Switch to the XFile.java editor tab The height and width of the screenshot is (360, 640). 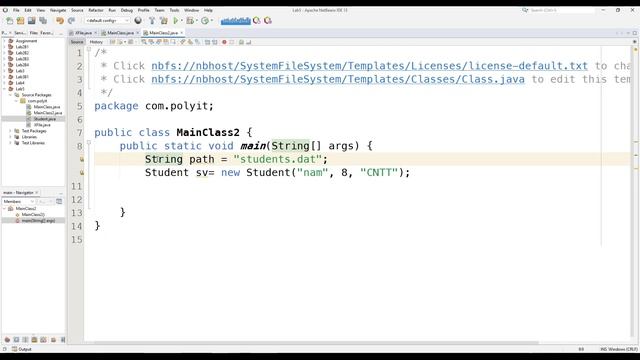click(x=83, y=33)
